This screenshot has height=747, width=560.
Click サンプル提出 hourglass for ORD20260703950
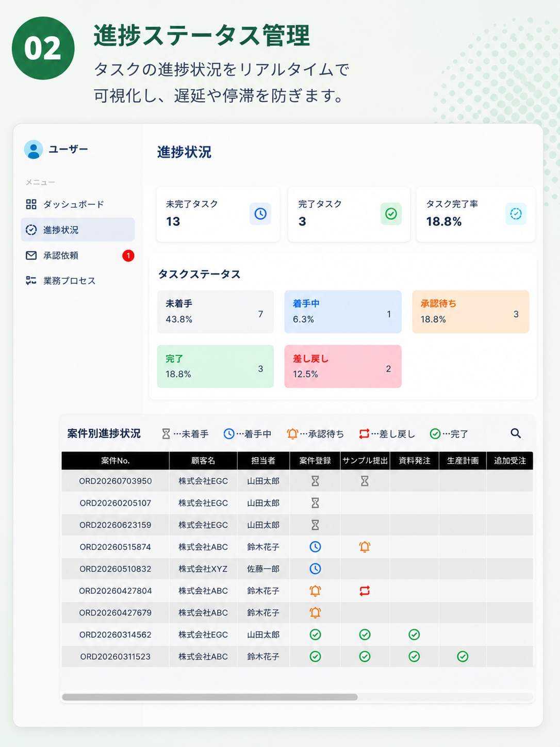pyautogui.click(x=365, y=481)
